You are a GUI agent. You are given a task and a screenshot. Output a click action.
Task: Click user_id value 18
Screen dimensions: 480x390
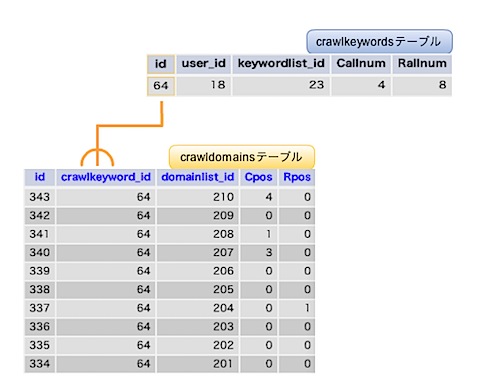(204, 86)
